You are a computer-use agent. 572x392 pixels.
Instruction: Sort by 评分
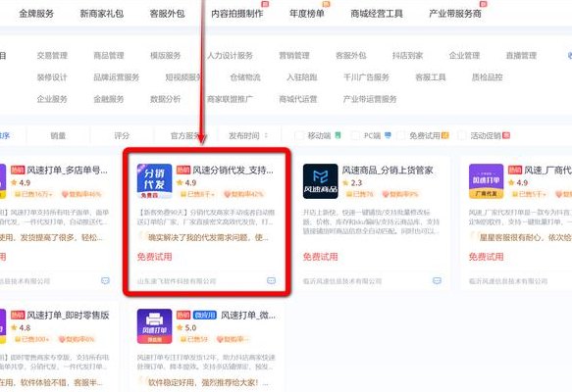[122, 135]
